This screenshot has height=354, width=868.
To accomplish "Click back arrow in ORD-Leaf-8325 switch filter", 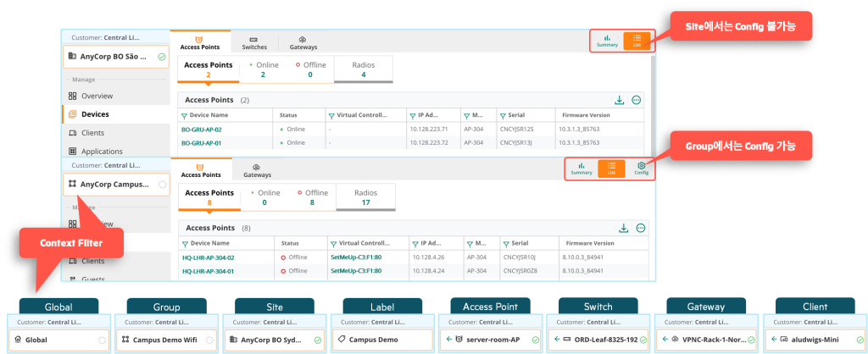I will tap(555, 340).
